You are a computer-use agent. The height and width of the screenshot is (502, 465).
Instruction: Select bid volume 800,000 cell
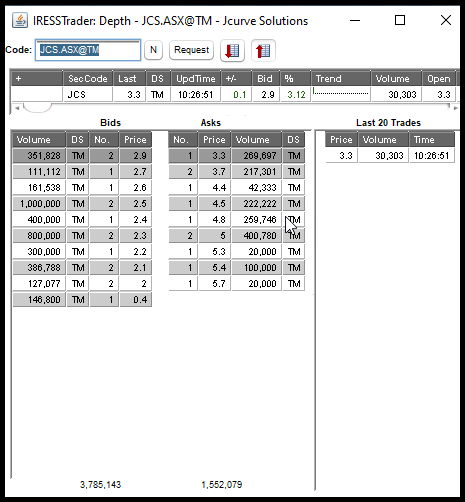(39, 236)
